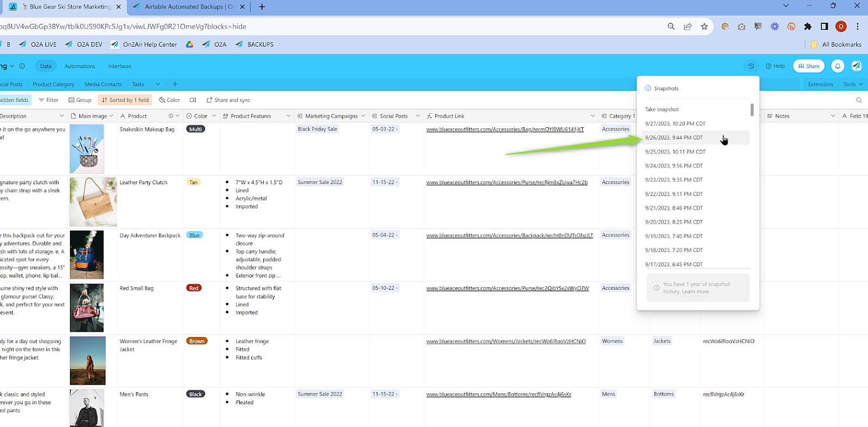Open the Sorted by 1 field options
This screenshot has height=427, width=868.
pyautogui.click(x=125, y=100)
